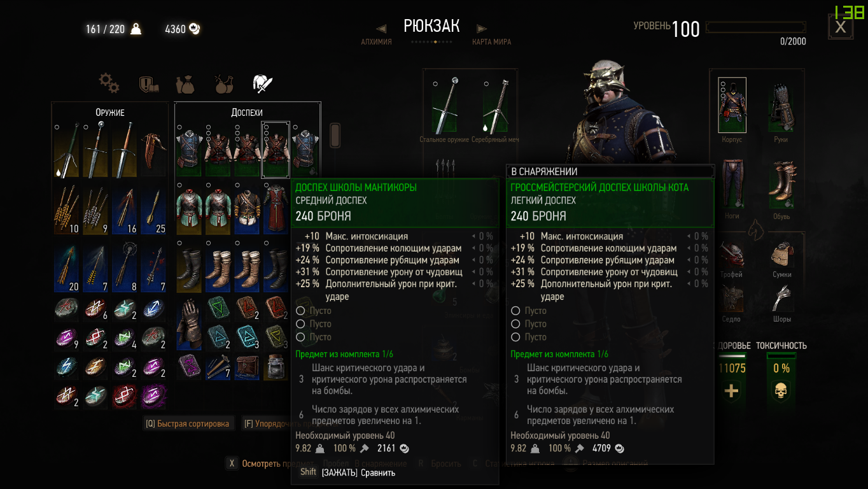Click Быстрая сортировка quick sort button
This screenshot has height=489, width=868.
[x=188, y=423]
